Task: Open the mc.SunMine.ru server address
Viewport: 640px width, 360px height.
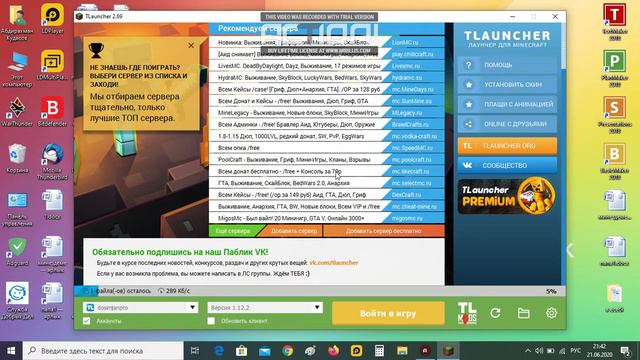Action: pyautogui.click(x=411, y=101)
